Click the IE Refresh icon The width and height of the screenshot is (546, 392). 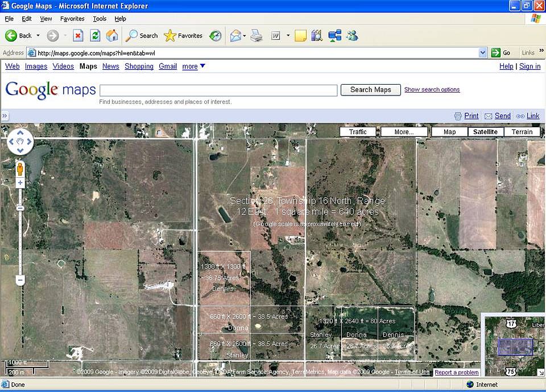(x=95, y=35)
